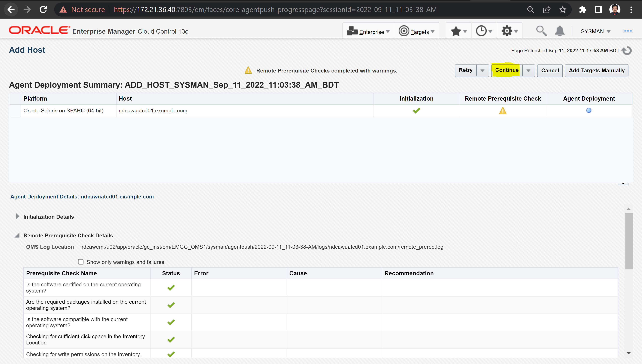The width and height of the screenshot is (642, 364).
Task: Open the Retry dropdown arrow
Action: [482, 71]
